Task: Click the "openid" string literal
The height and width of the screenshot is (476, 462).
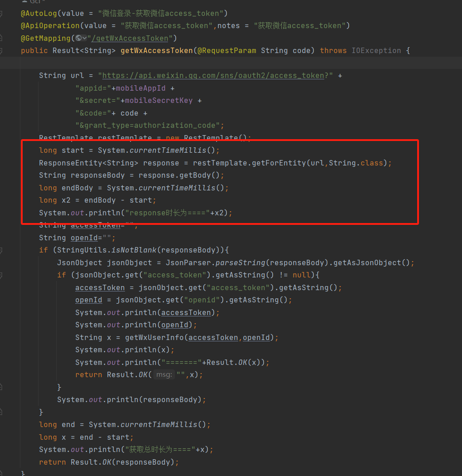Action: pyautogui.click(x=202, y=300)
